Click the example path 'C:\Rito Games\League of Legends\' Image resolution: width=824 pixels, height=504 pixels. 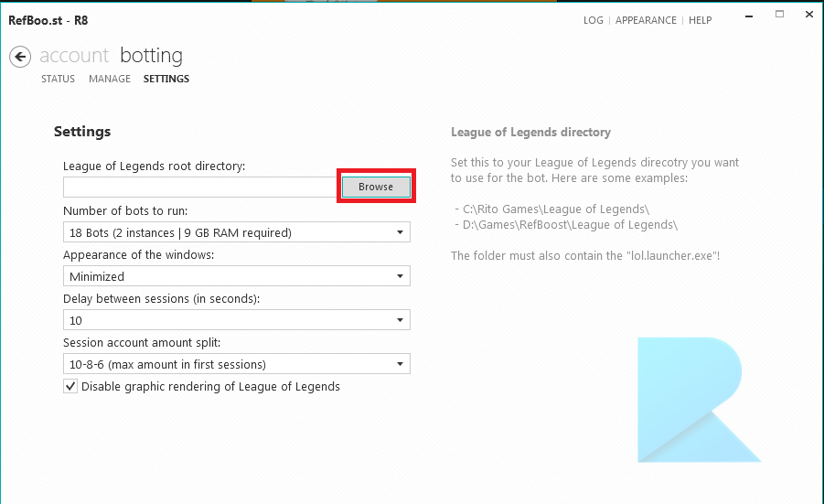pos(556,209)
